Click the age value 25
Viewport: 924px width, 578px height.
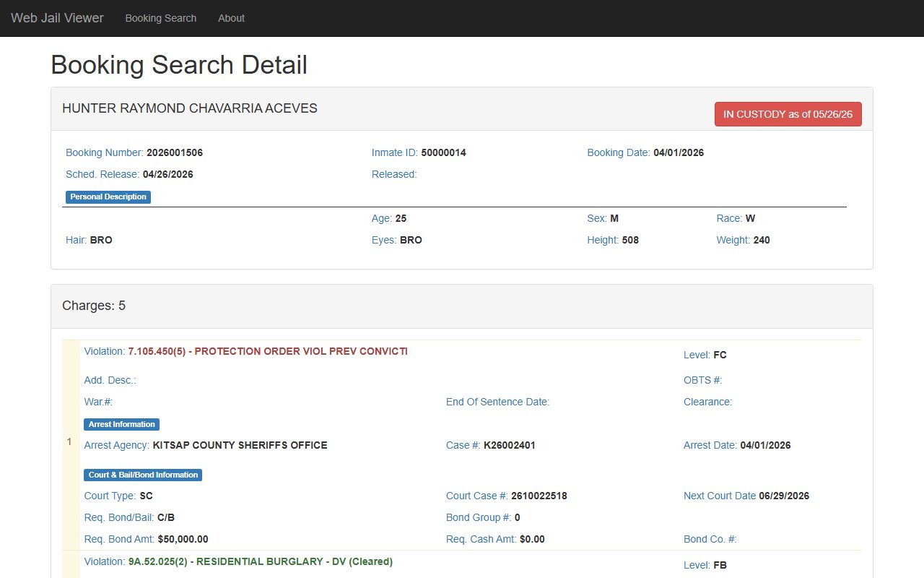[x=401, y=218]
